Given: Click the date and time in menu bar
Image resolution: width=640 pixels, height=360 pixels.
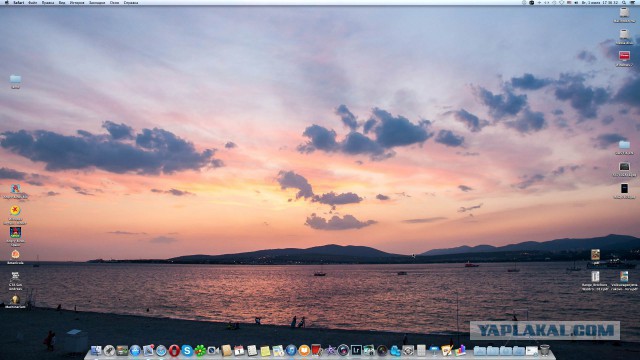Looking at the screenshot, I should click(x=600, y=2).
